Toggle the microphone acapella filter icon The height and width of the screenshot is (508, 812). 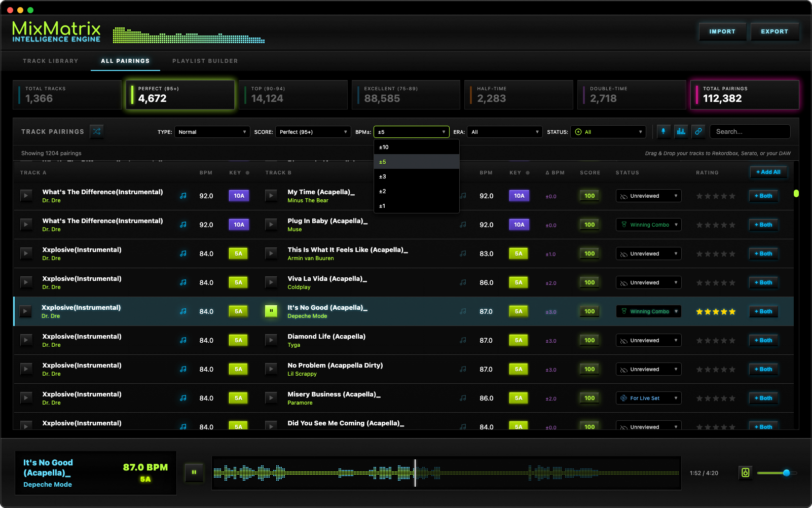click(663, 131)
